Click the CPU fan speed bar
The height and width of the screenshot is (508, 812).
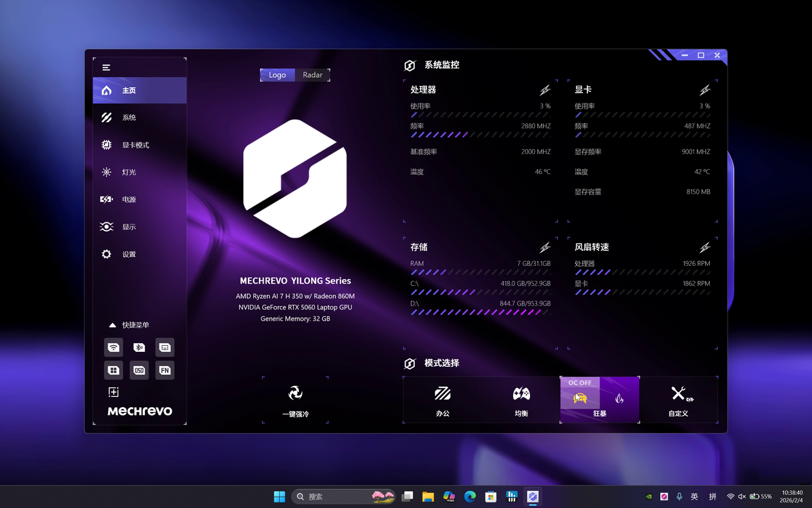642,272
